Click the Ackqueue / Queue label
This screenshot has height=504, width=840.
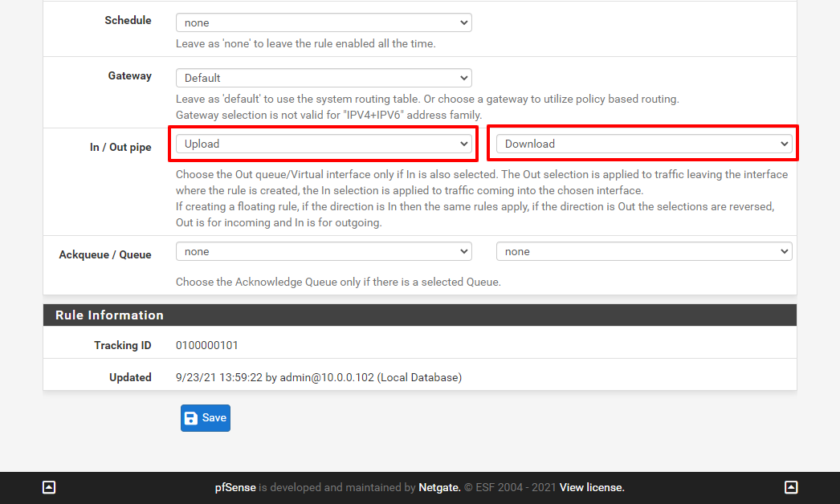105,254
